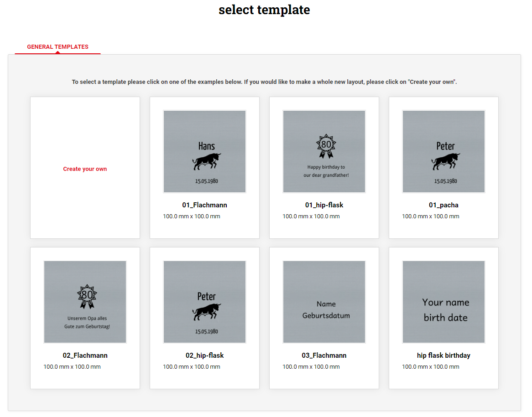Click the "select template" page heading
Viewport: 532px width, 417px height.
264,10
